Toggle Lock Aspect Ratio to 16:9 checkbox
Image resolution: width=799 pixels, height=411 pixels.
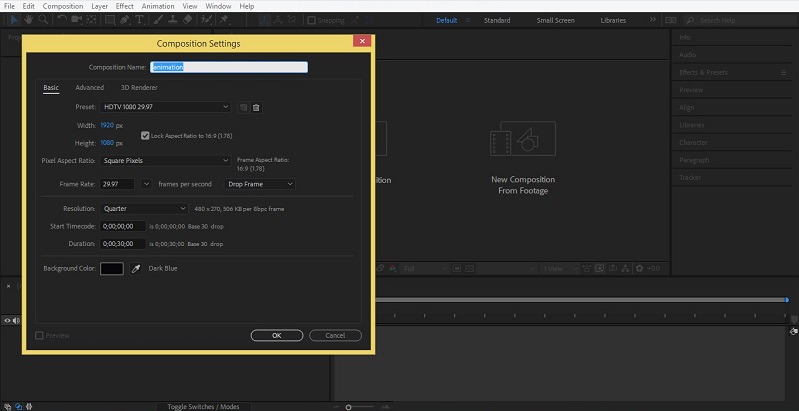[x=145, y=135]
